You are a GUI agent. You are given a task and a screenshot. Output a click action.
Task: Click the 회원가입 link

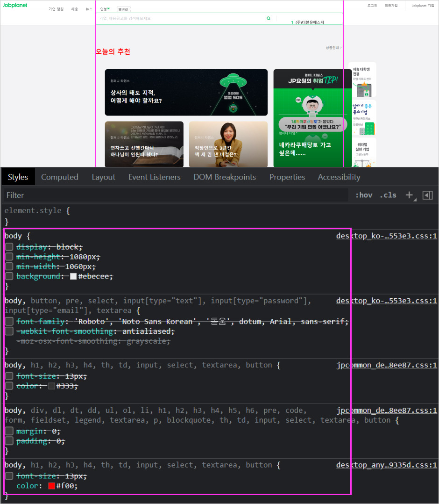coord(391,6)
